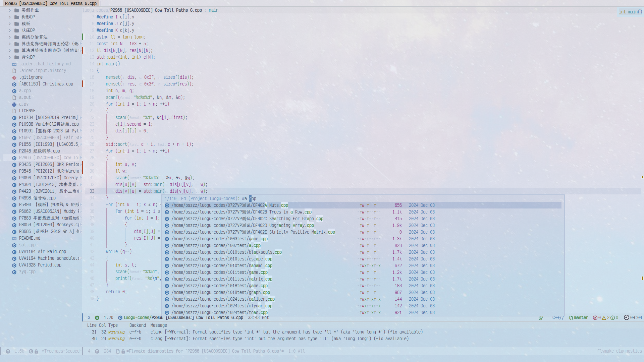
Task: Click the 'Type' column header in diagnostics
Action: coord(113,325)
